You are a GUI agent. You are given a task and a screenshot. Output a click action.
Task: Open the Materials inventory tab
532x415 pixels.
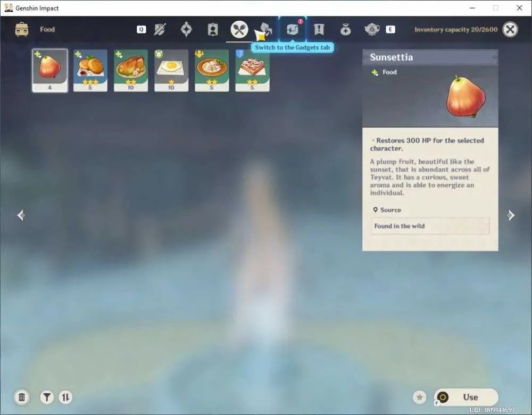click(x=265, y=29)
